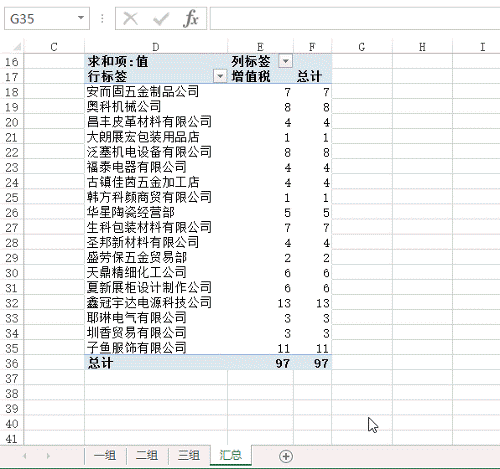Select cell 天鼎精细化工公司
Viewport: 500px width, 469px height.
coord(156,273)
